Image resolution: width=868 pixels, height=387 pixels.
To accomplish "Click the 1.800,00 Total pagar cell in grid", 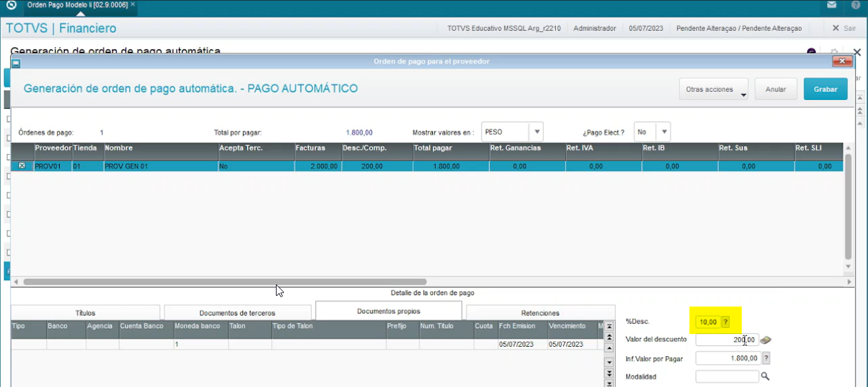I will (x=451, y=166).
